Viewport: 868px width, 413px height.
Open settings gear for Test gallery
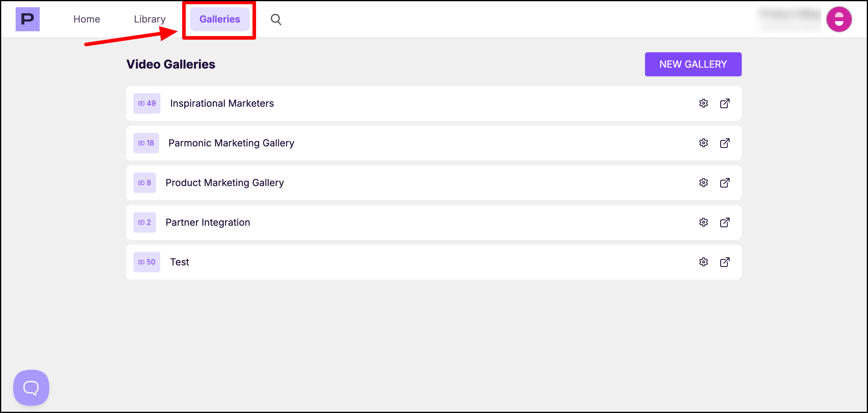coord(703,262)
